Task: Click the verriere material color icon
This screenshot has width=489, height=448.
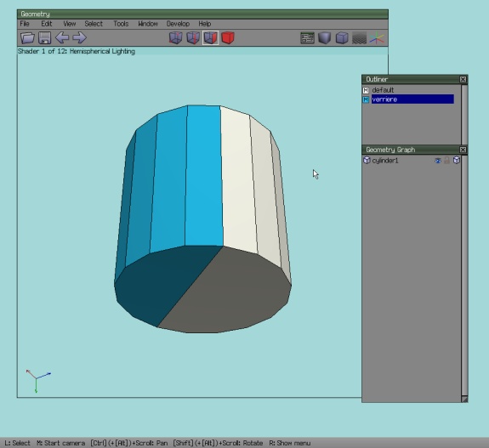Action: 366,99
